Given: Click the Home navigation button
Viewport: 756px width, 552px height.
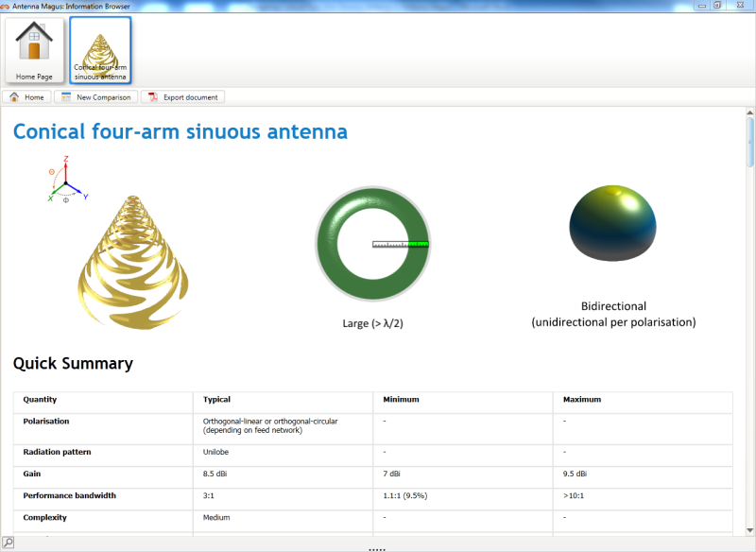Looking at the screenshot, I should [27, 96].
